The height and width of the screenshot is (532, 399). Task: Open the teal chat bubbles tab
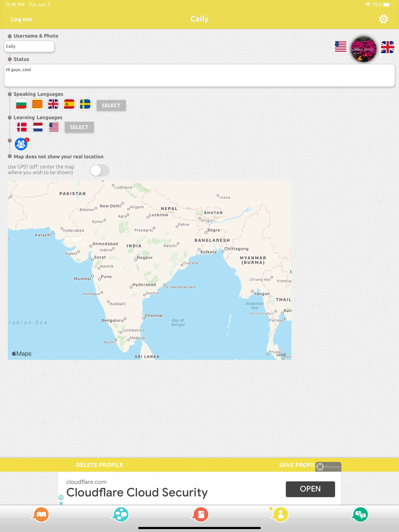click(120, 515)
